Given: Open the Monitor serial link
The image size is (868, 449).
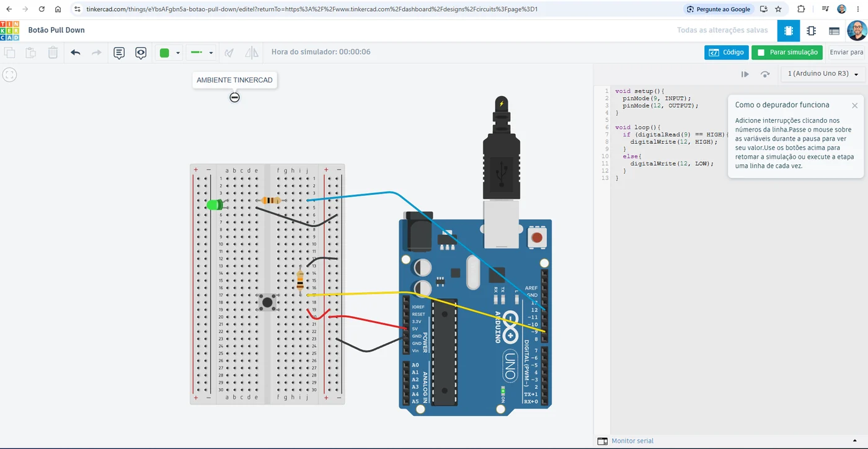Looking at the screenshot, I should [632, 441].
